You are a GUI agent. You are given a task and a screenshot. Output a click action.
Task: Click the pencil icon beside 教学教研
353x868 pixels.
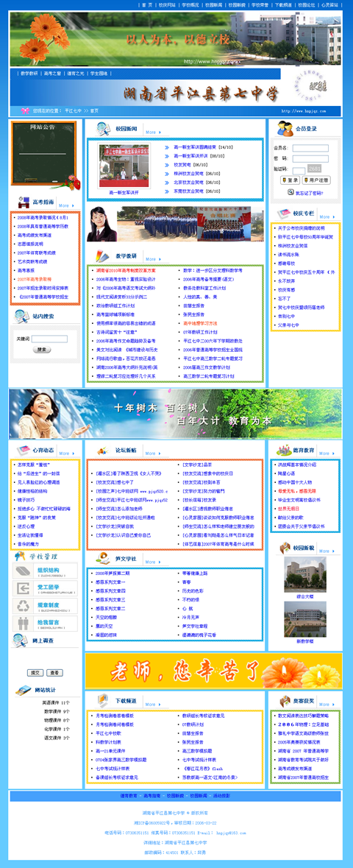(x=103, y=255)
